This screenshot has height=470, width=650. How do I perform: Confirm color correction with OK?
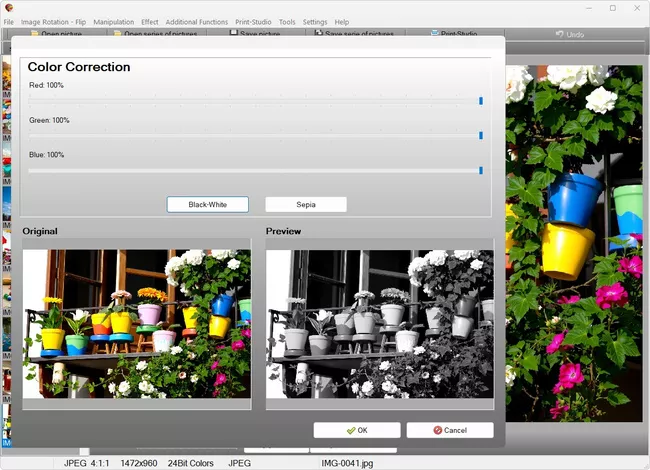pos(357,430)
